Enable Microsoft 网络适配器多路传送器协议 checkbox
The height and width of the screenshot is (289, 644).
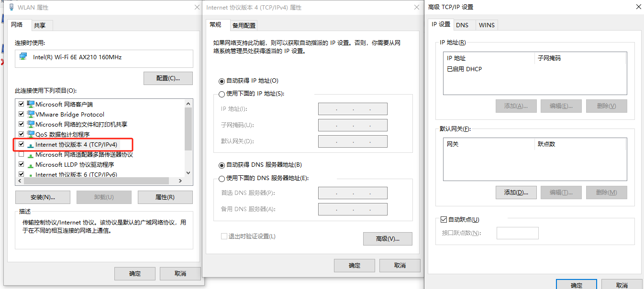[x=21, y=154]
